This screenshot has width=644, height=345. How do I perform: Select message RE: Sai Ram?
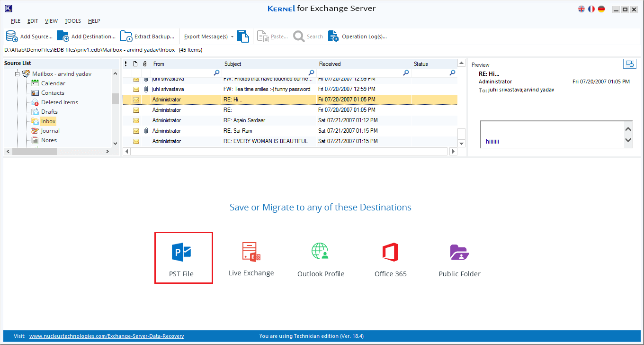pos(290,131)
